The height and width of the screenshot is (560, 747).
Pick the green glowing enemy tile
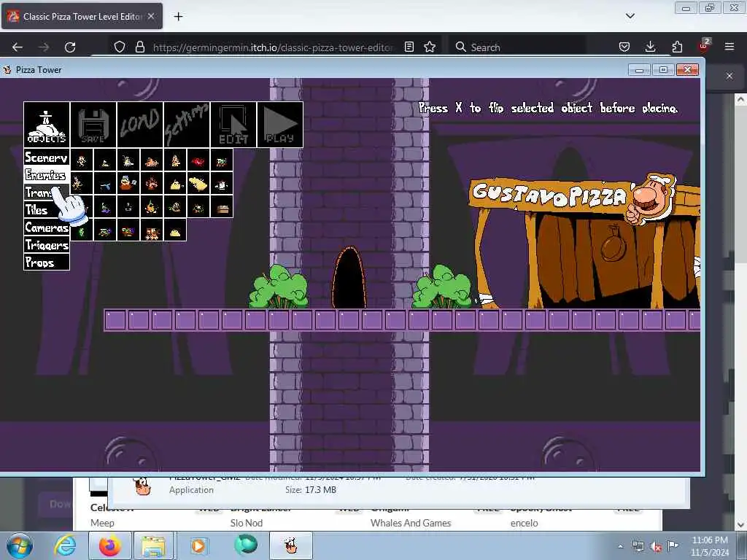(x=82, y=230)
